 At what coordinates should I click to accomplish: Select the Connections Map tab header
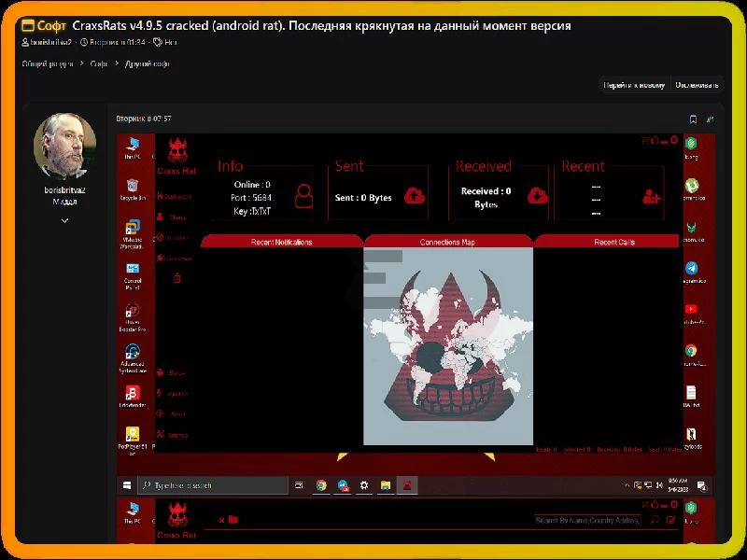tap(447, 242)
